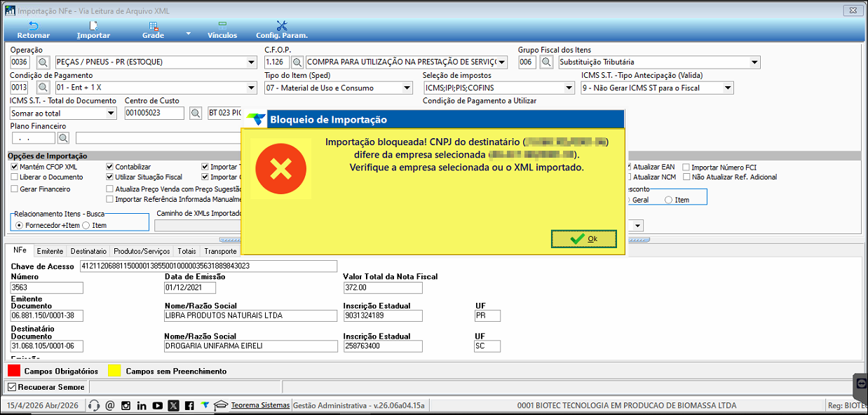The image size is (868, 415).
Task: Open the small arrow next to Grade
Action: [x=188, y=34]
